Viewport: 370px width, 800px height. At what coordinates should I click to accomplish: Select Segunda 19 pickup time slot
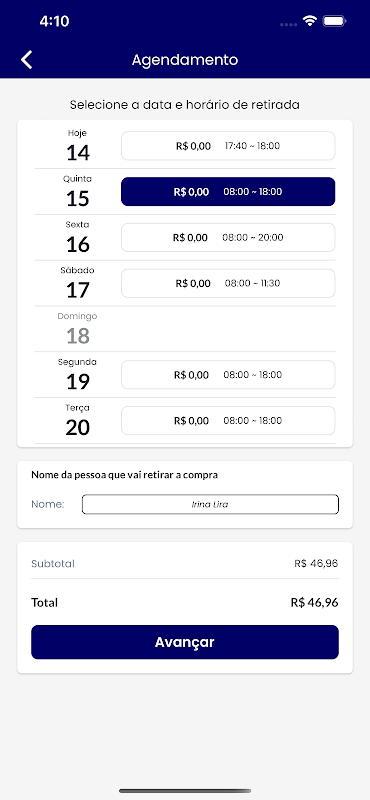228,374
